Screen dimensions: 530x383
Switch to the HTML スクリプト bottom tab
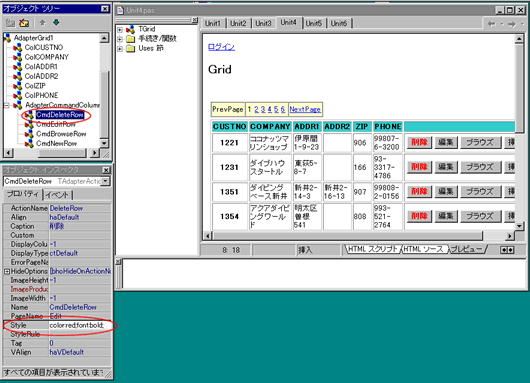[373, 249]
